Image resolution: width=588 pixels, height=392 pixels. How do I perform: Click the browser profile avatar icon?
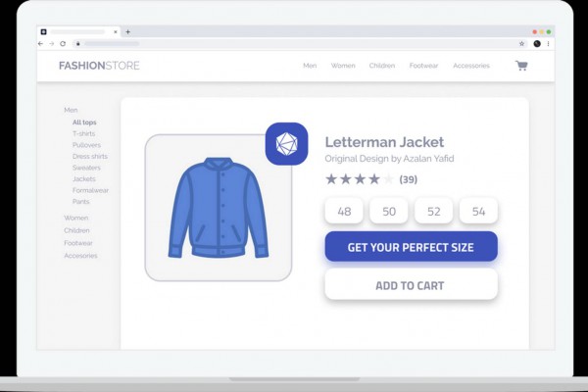(536, 44)
